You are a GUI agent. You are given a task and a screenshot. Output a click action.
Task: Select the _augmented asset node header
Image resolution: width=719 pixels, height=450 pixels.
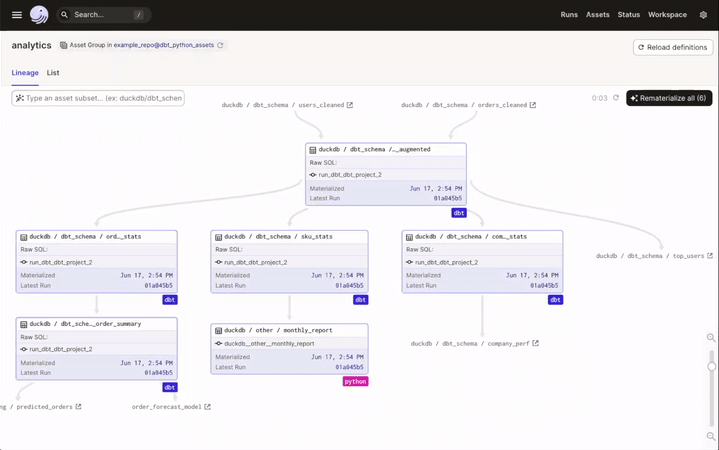click(386, 150)
